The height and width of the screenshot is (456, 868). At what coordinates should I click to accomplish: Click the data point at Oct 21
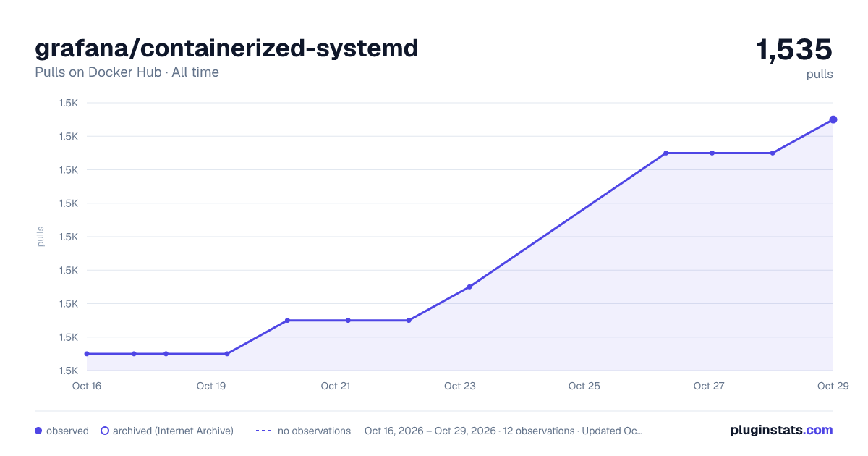coord(348,320)
